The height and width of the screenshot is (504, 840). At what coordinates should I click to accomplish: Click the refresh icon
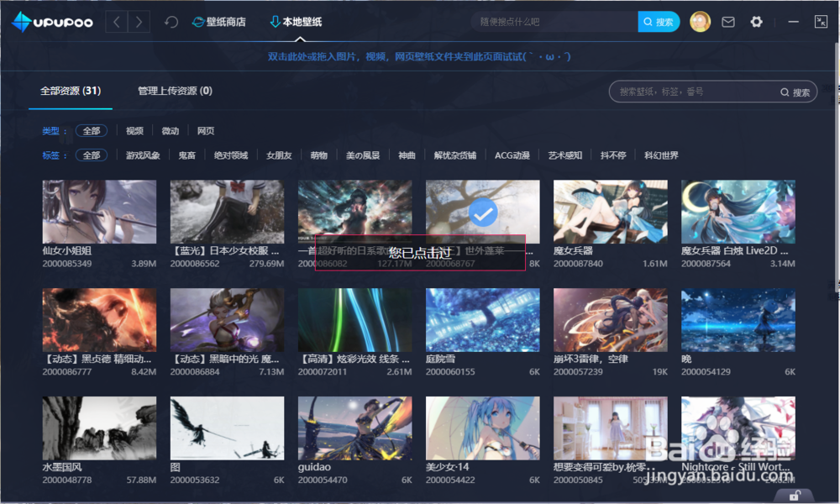tap(171, 22)
